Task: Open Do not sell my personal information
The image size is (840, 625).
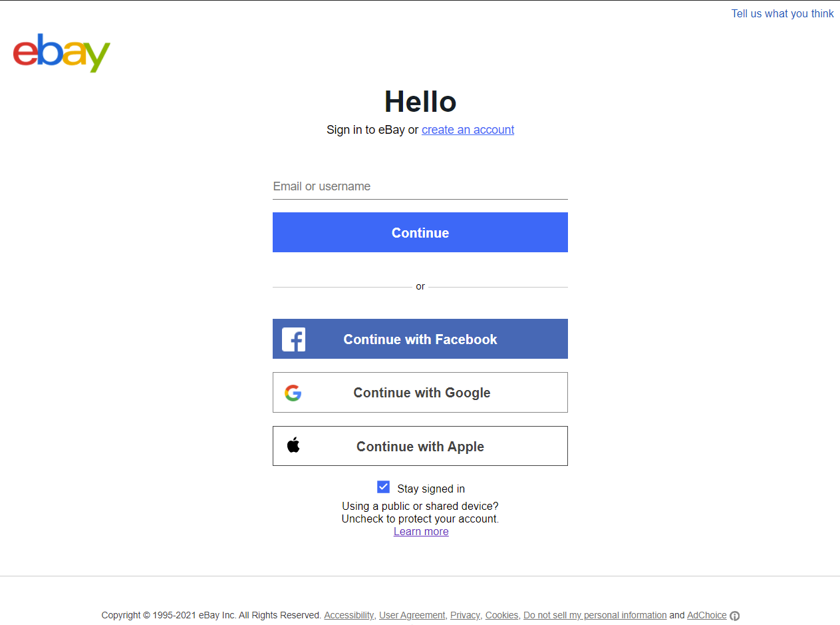Action: tap(595, 615)
